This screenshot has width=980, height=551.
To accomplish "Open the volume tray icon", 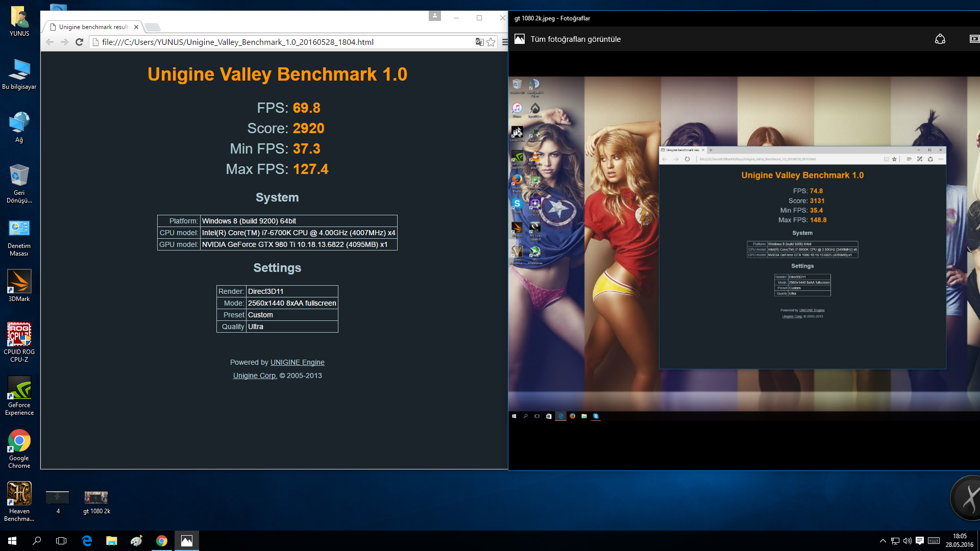I will [908, 541].
